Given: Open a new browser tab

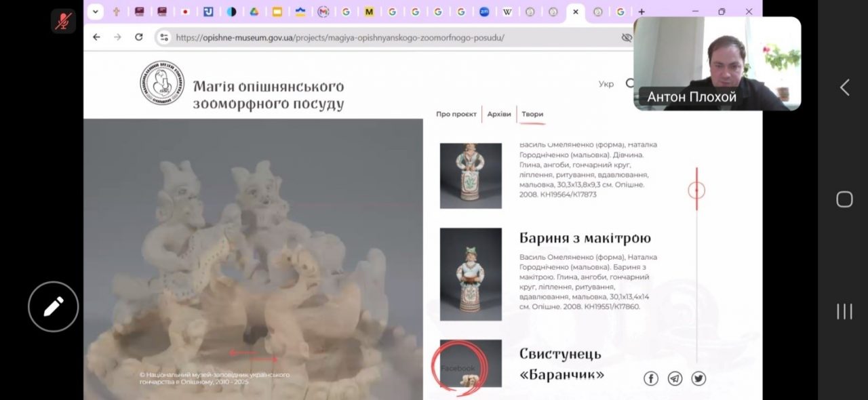Looking at the screenshot, I should point(642,12).
